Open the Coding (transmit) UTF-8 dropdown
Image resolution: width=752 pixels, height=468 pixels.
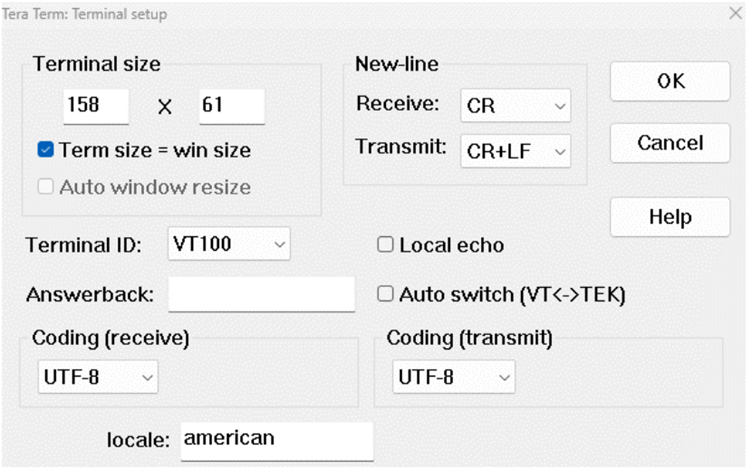(454, 377)
